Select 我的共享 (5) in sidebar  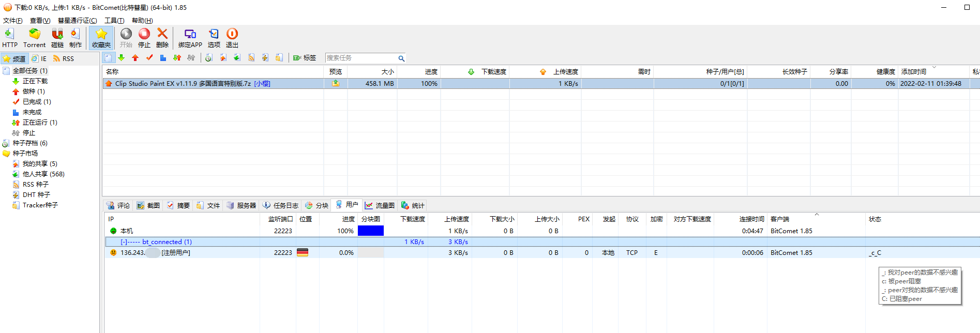pos(40,164)
